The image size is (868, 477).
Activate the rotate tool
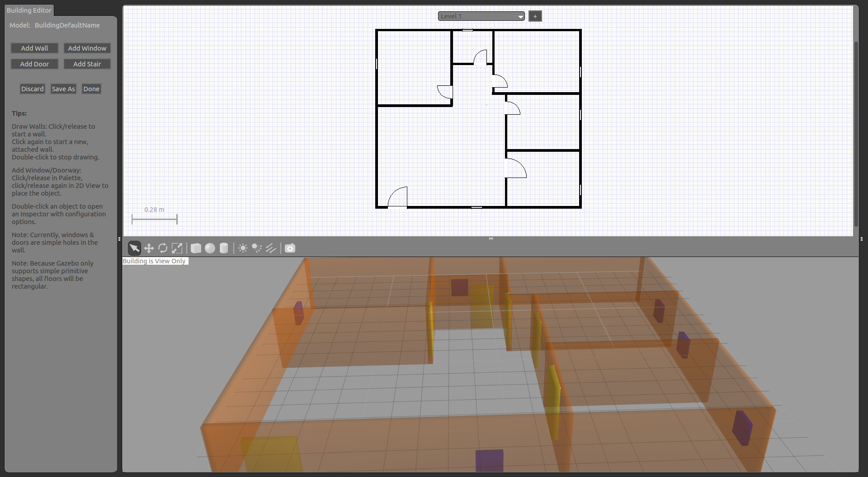point(163,248)
